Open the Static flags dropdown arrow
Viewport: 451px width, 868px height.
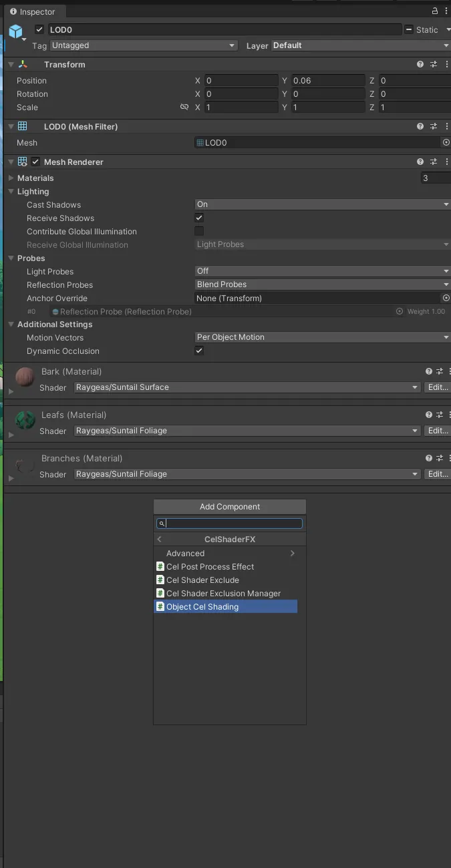tap(448, 30)
